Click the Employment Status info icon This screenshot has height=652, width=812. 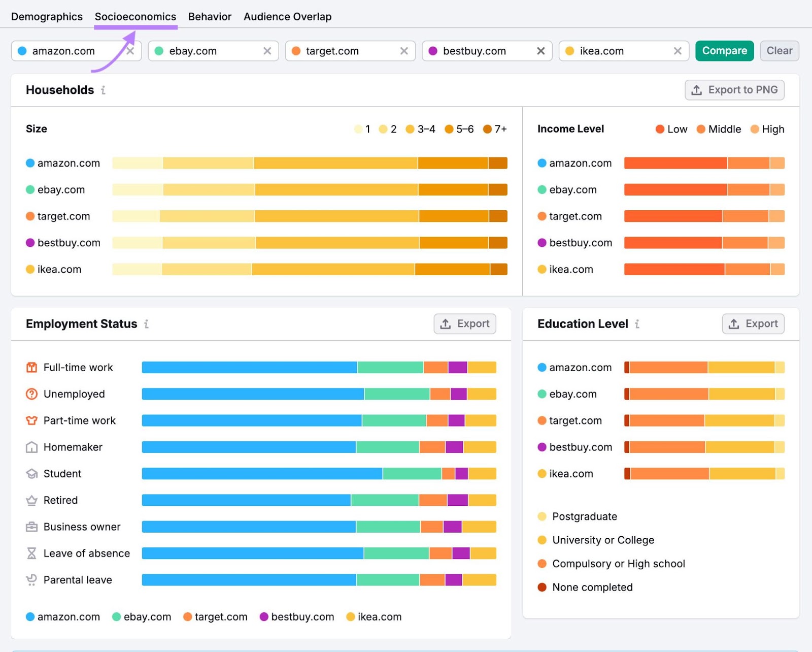click(x=146, y=324)
